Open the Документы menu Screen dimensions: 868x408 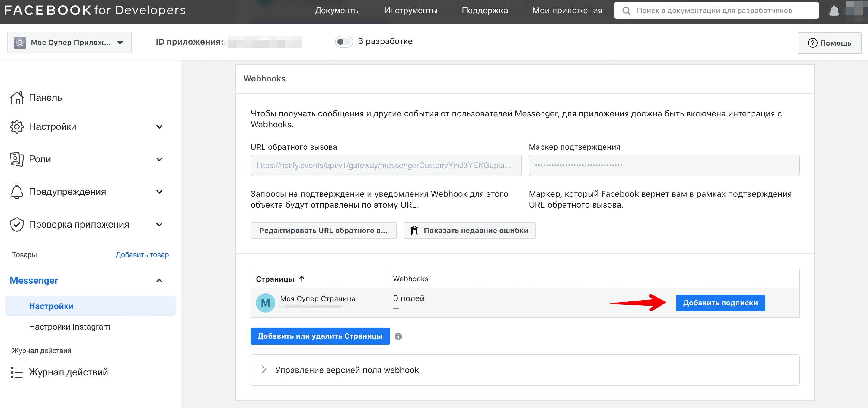(x=337, y=11)
